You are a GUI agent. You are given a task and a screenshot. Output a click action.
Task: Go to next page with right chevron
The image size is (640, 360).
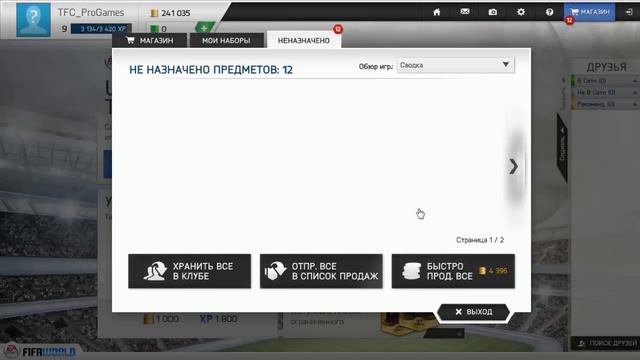pyautogui.click(x=513, y=167)
